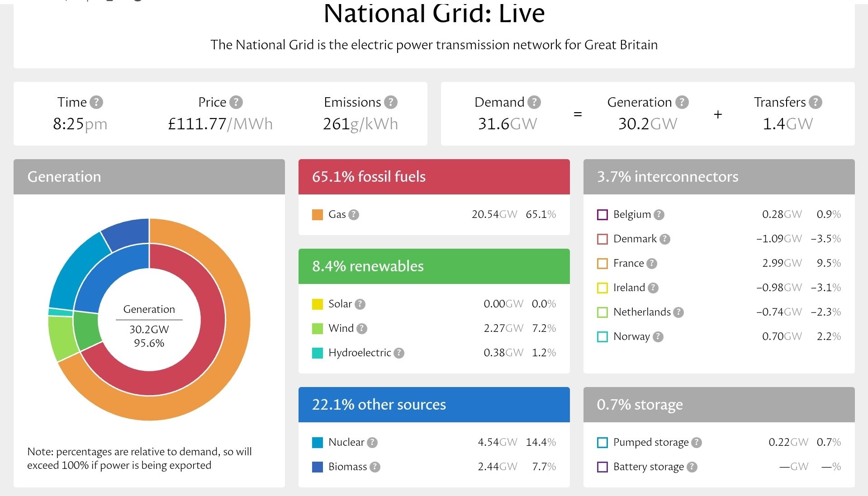Open Transfers help icon
868x496 pixels.
point(815,102)
